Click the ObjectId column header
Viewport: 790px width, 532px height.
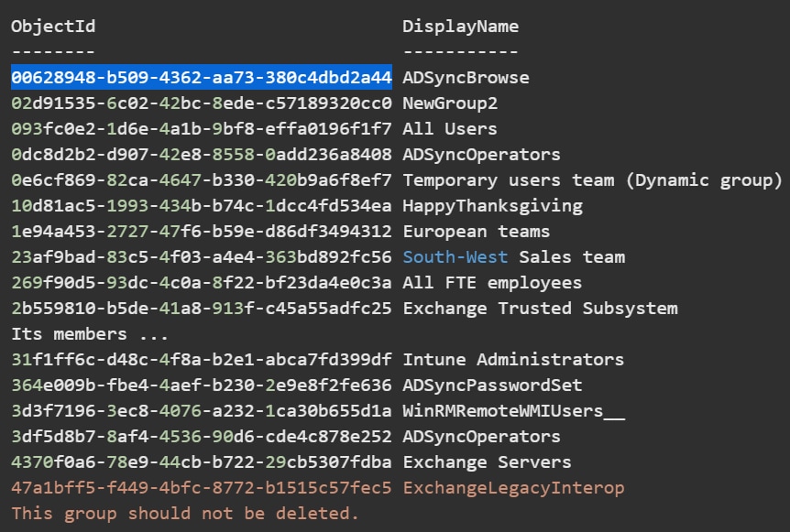53,27
